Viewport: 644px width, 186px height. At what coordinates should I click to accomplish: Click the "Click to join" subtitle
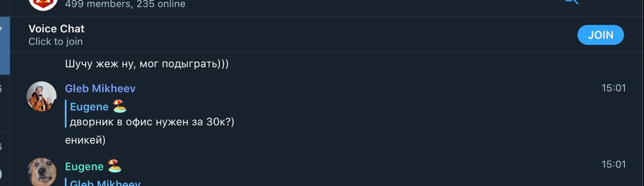pyautogui.click(x=55, y=42)
